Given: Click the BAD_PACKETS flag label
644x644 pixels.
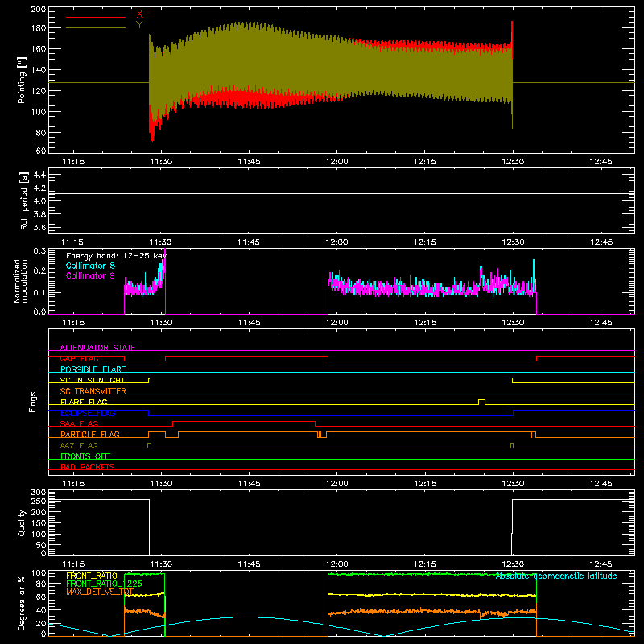Looking at the screenshot, I should pyautogui.click(x=88, y=467).
